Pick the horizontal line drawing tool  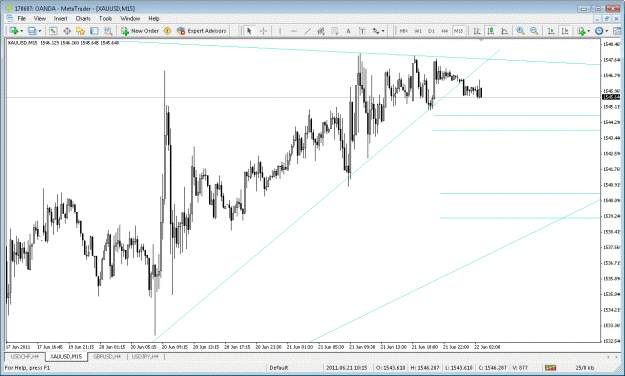(x=294, y=31)
